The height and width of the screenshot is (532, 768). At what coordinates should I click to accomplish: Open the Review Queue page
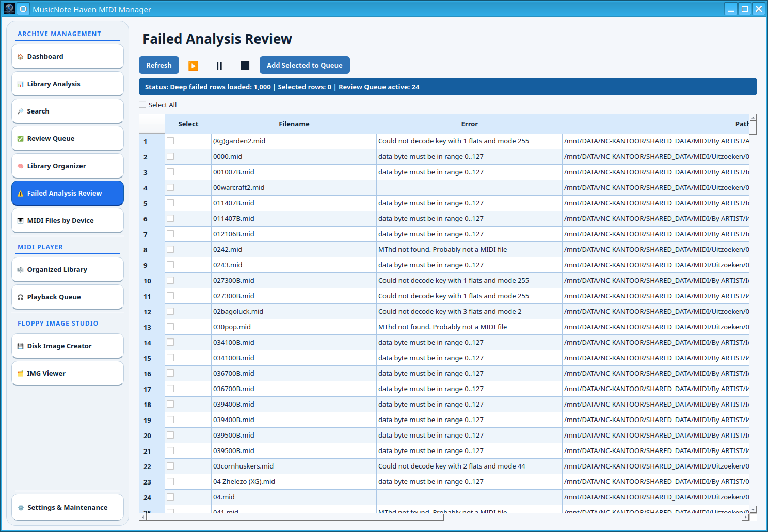click(68, 139)
